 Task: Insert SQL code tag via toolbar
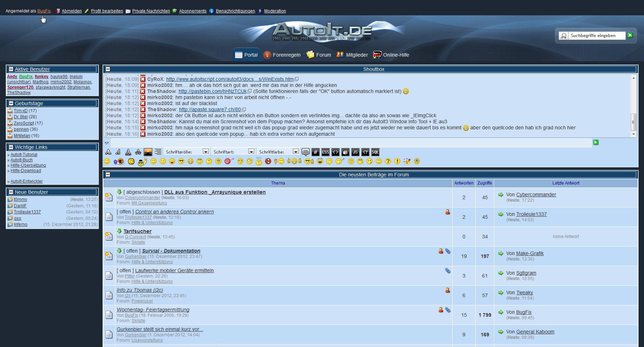click(375, 152)
